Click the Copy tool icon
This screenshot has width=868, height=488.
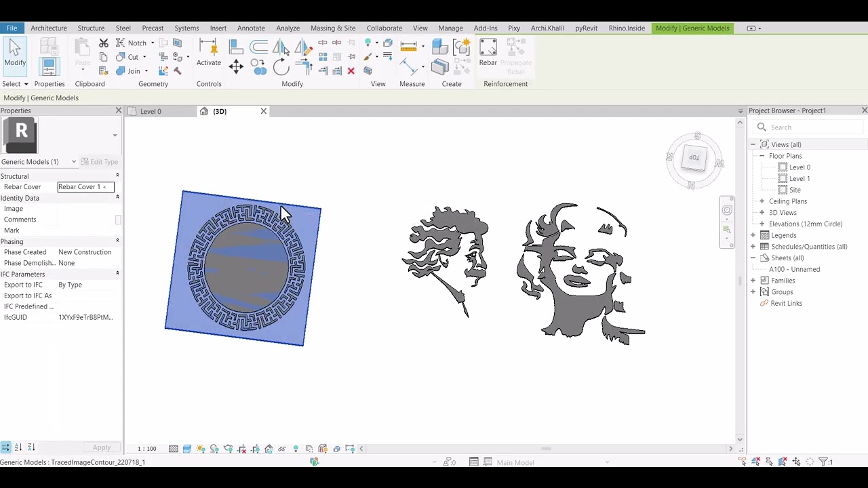(x=258, y=66)
